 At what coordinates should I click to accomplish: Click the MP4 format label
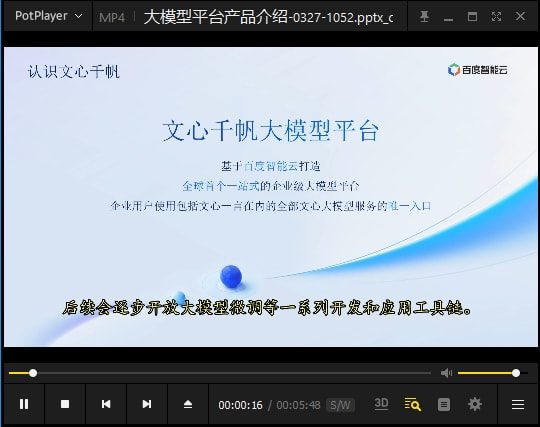click(112, 17)
